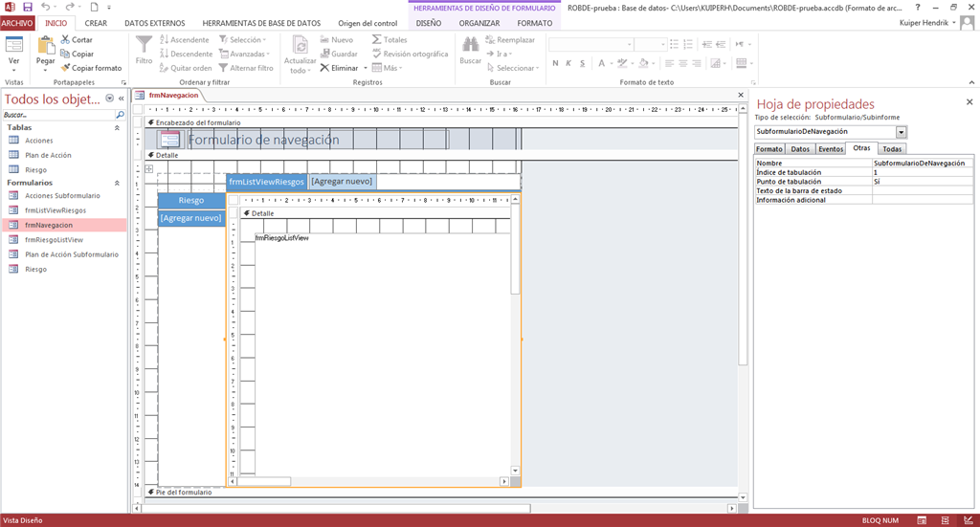Toggle numbered list formatting
980x527 pixels.
[x=688, y=44]
